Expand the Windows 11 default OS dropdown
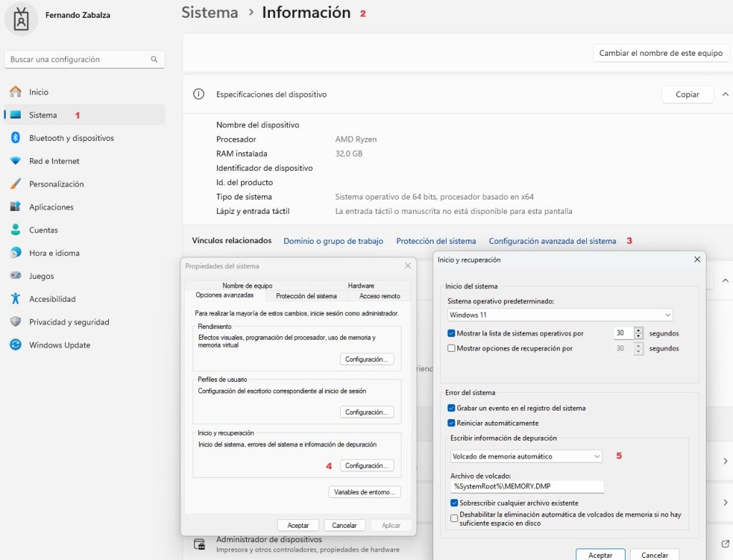733x560 pixels. [x=560, y=315]
